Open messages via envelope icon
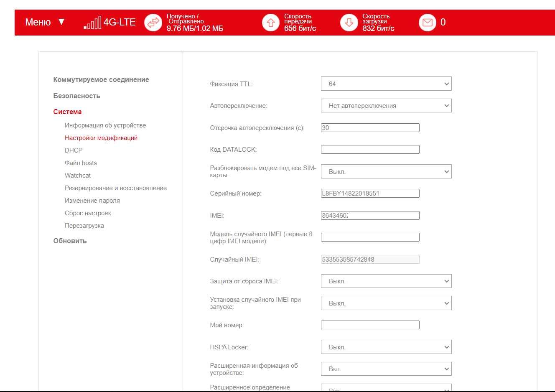 tap(428, 23)
